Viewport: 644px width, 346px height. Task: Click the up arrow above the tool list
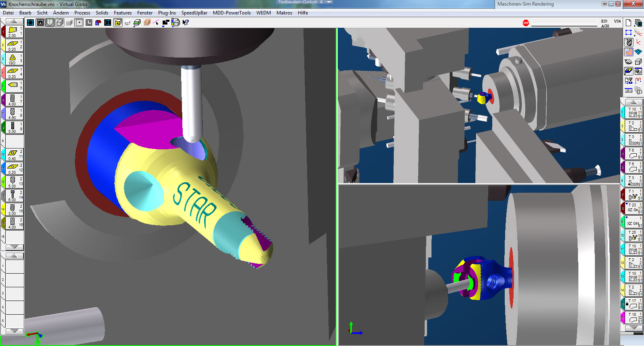(14, 21)
